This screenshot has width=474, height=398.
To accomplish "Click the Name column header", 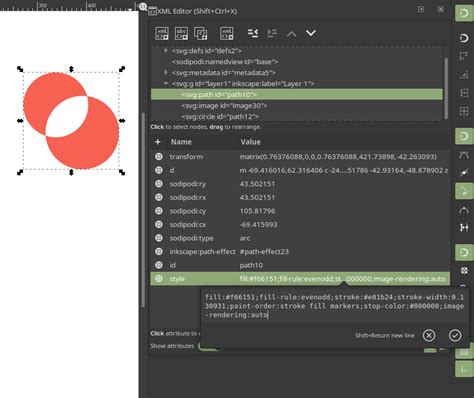I will tap(181, 142).
